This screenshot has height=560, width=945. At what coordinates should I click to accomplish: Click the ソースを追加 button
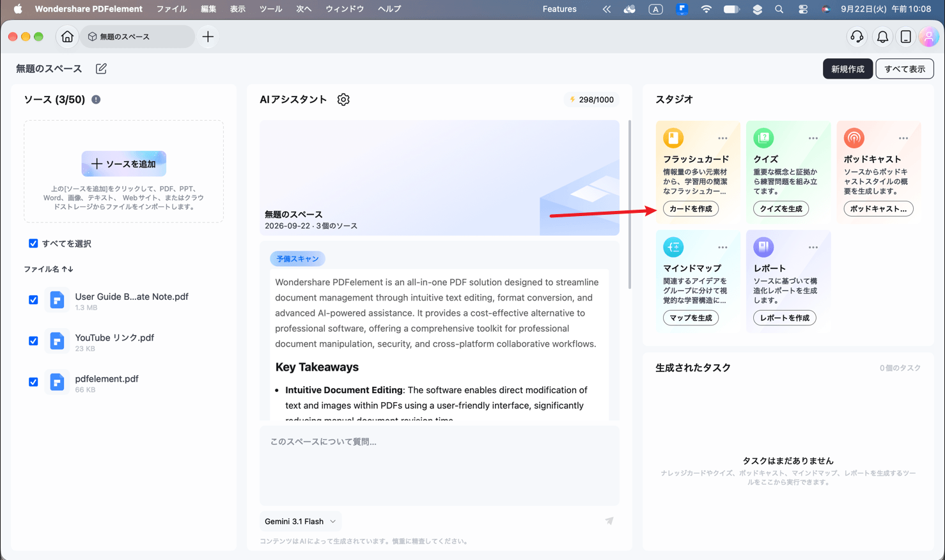124,164
